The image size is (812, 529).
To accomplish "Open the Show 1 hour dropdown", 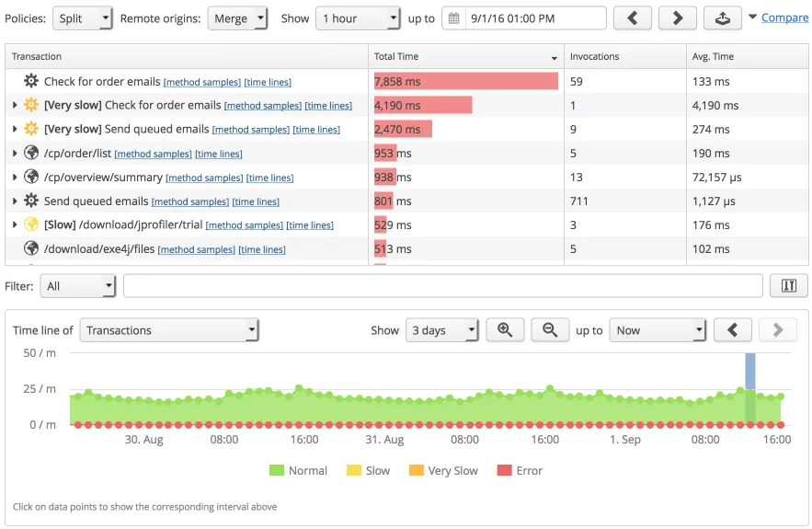I will (358, 18).
